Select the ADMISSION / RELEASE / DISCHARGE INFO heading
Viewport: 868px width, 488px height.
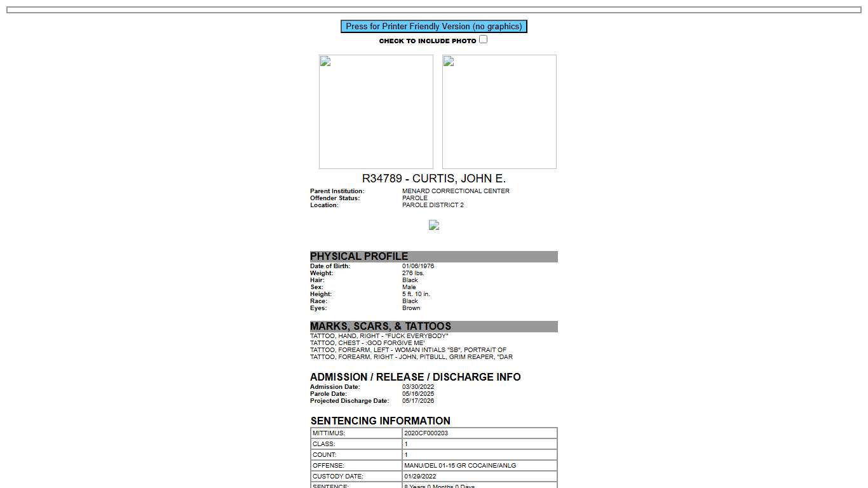[415, 377]
